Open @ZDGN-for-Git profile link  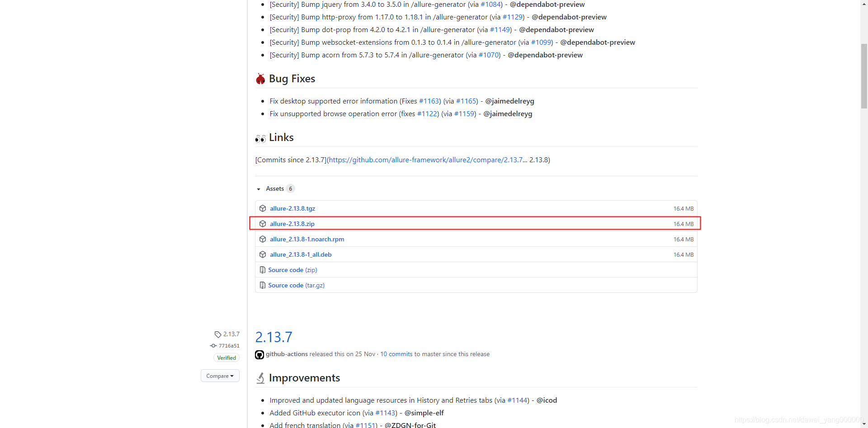pos(410,425)
